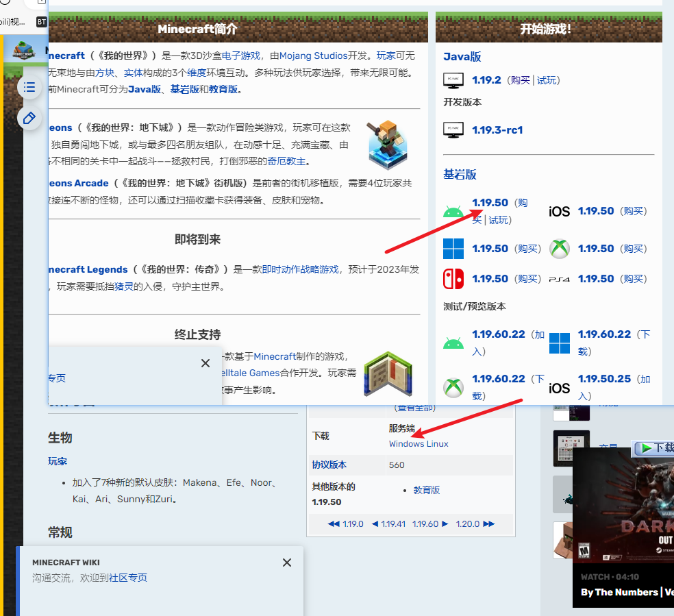Viewport: 674px width, 616px height.
Task: Click the Minecraft Wiki logo icon
Action: (x=24, y=50)
